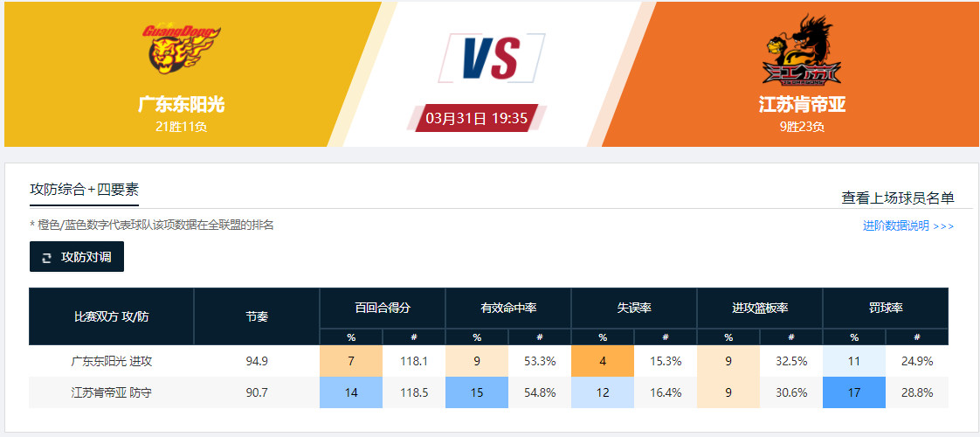Click the 罚球率 column header
The image size is (980, 437).
tap(886, 308)
